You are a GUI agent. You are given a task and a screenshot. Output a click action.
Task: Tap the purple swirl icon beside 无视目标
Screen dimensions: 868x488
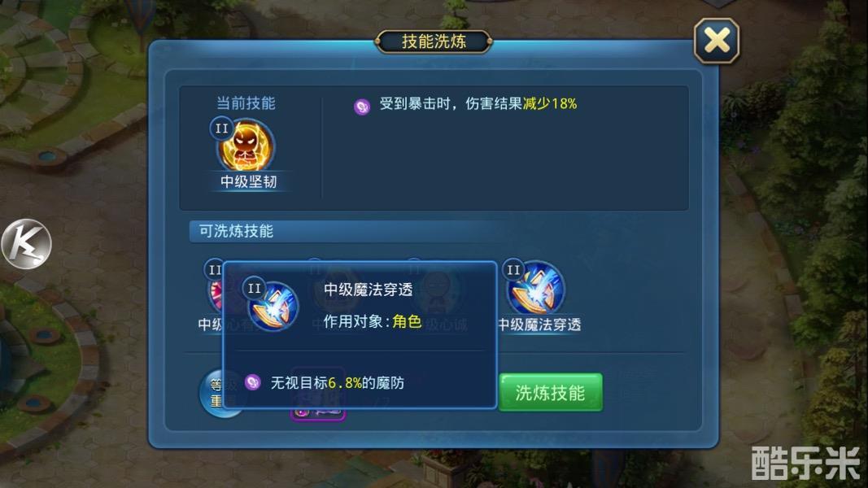252,381
